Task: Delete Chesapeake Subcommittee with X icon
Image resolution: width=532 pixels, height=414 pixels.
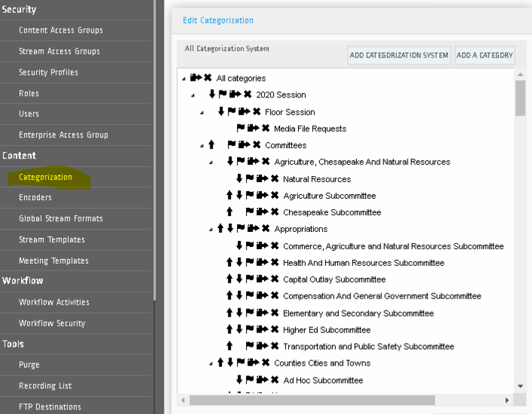Action: click(x=275, y=212)
